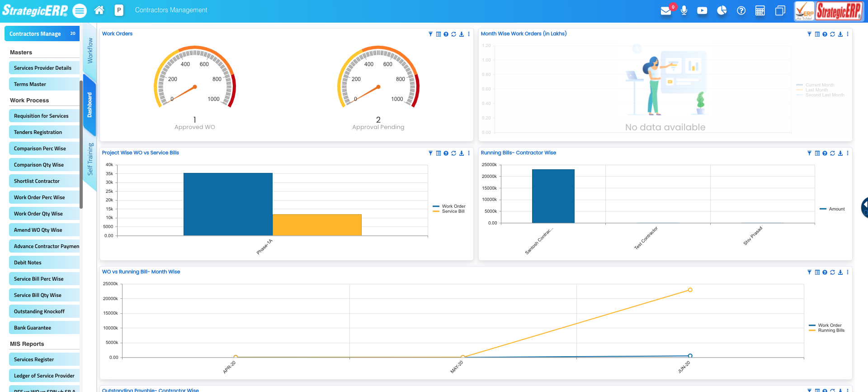The height and width of the screenshot is (392, 868).
Task: Open Bank Guarantee
Action: pyautogui.click(x=44, y=328)
